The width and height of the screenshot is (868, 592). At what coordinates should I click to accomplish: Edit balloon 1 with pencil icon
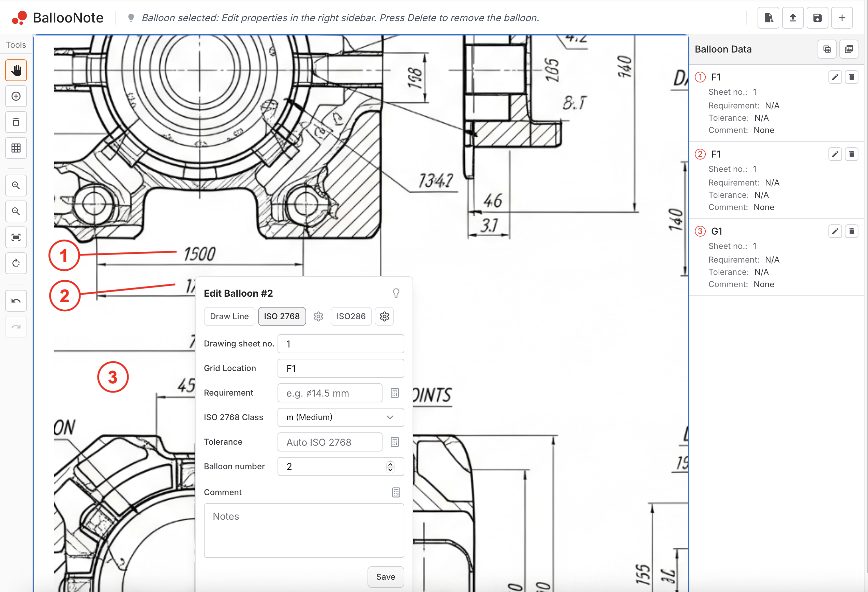pyautogui.click(x=835, y=77)
